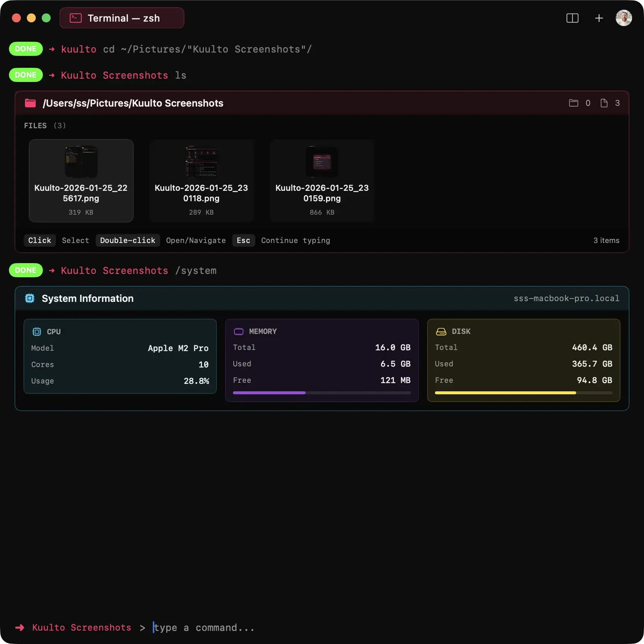
Task: Click the Esc key hint button
Action: (x=243, y=241)
